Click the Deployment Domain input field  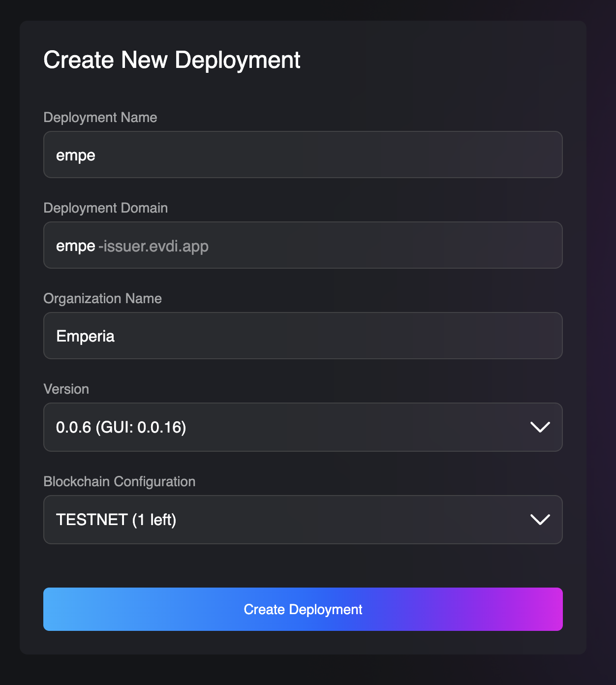coord(303,245)
